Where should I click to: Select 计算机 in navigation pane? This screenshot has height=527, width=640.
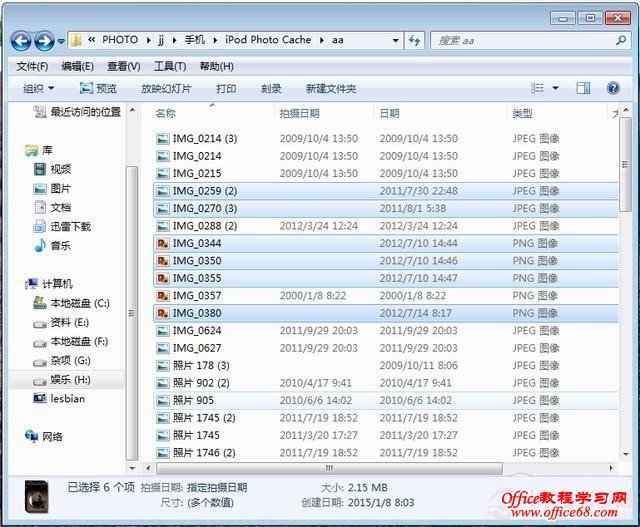pyautogui.click(x=49, y=284)
